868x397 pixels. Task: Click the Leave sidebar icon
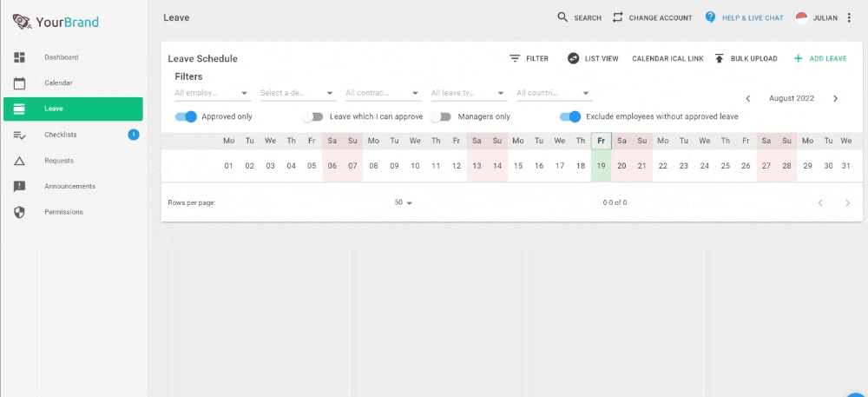click(19, 109)
